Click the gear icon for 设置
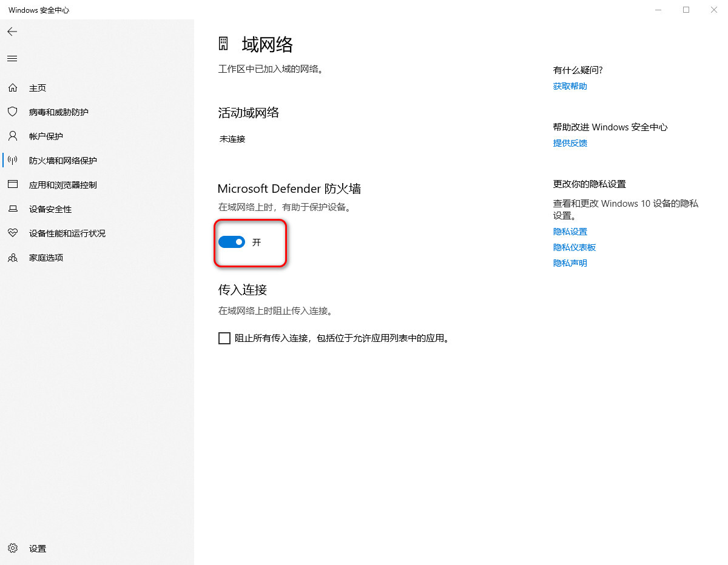This screenshot has width=728, height=565. point(12,549)
